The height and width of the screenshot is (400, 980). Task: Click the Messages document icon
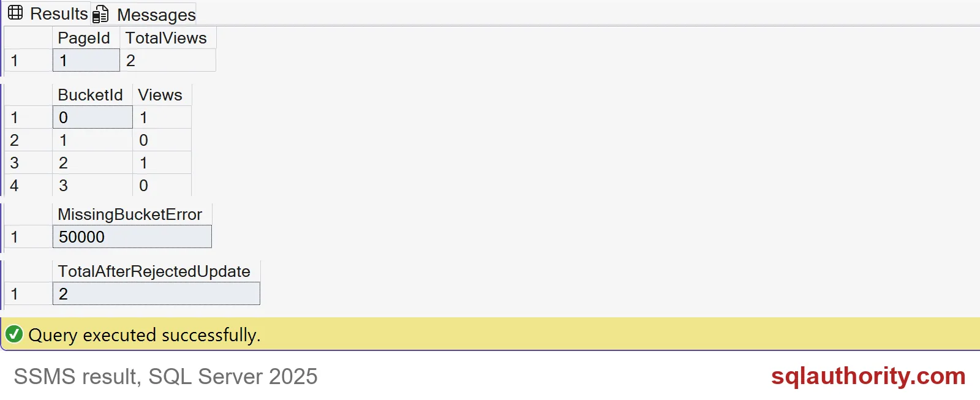coord(100,14)
